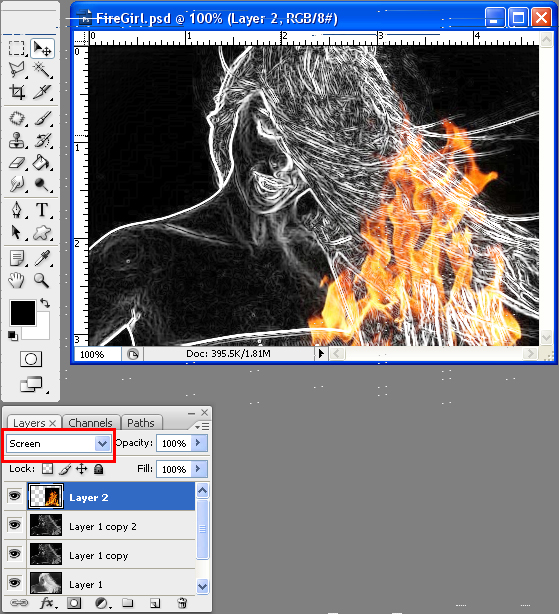
Task: Select the Hand tool
Action: pyautogui.click(x=17, y=280)
